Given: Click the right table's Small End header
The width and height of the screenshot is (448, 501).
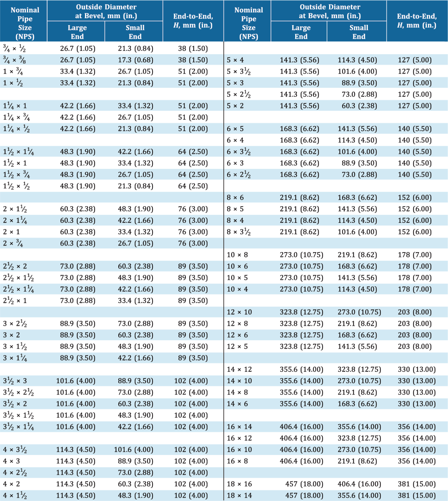Looking at the screenshot, I should tap(358, 32).
